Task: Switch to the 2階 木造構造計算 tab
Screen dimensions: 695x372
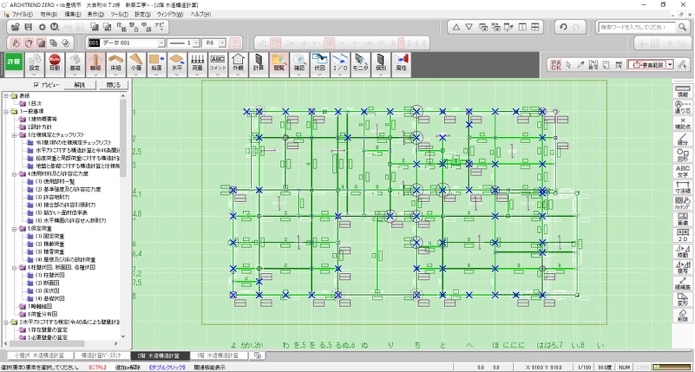Action: 160,356
